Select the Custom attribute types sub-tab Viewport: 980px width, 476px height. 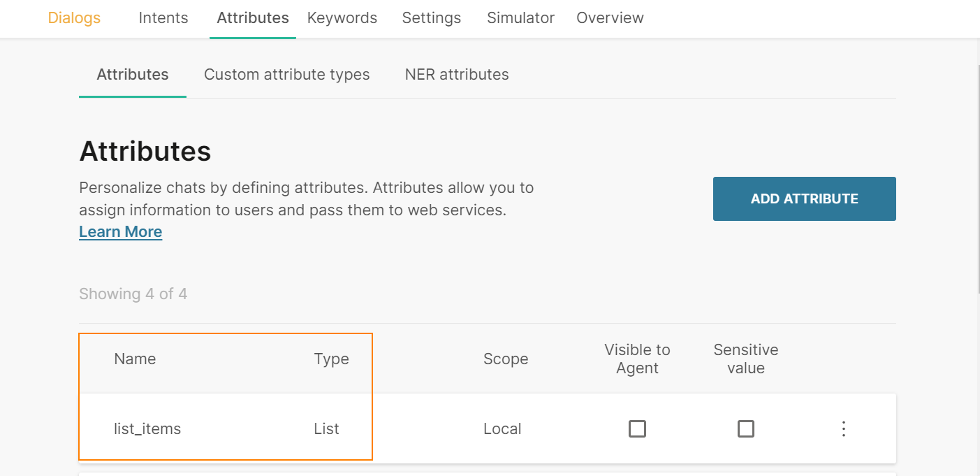coord(286,74)
